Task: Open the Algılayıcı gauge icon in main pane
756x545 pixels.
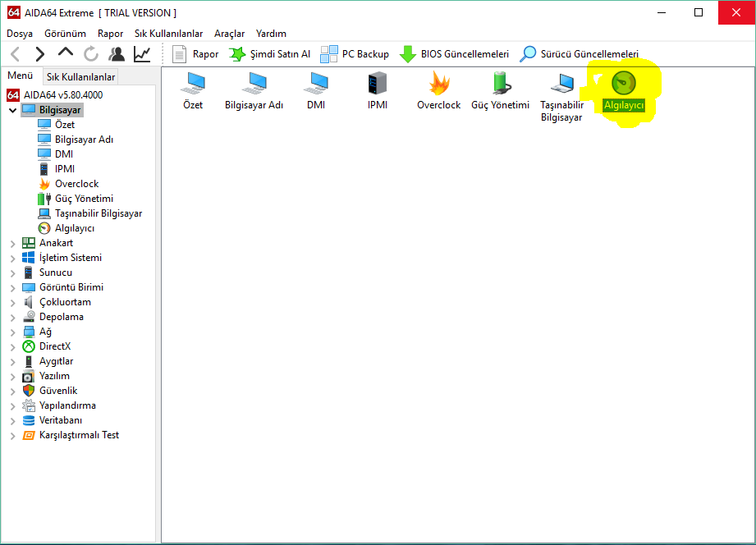Action: pos(624,90)
